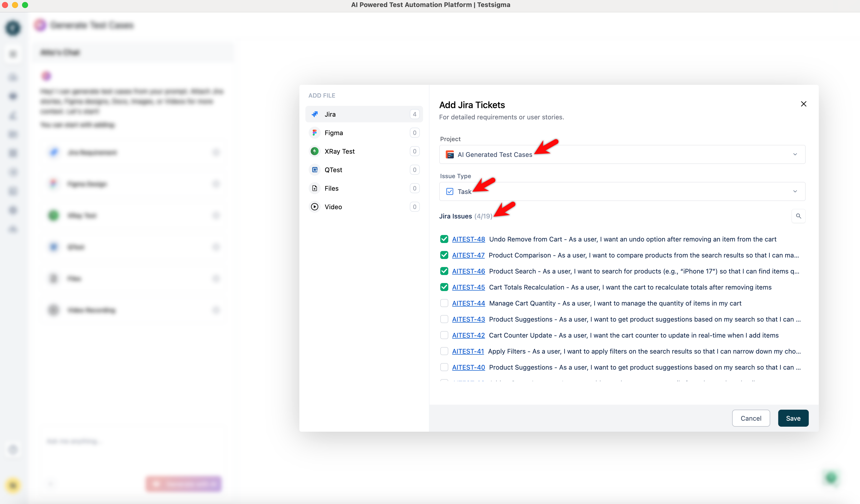Click the yellow circular icon at sidebar bottom
The image size is (860, 504).
[x=13, y=485]
